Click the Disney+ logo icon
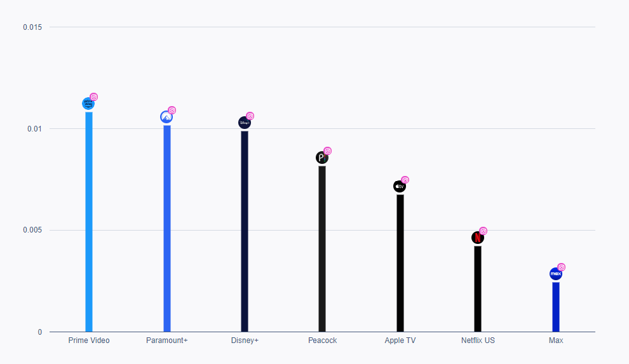 (245, 123)
